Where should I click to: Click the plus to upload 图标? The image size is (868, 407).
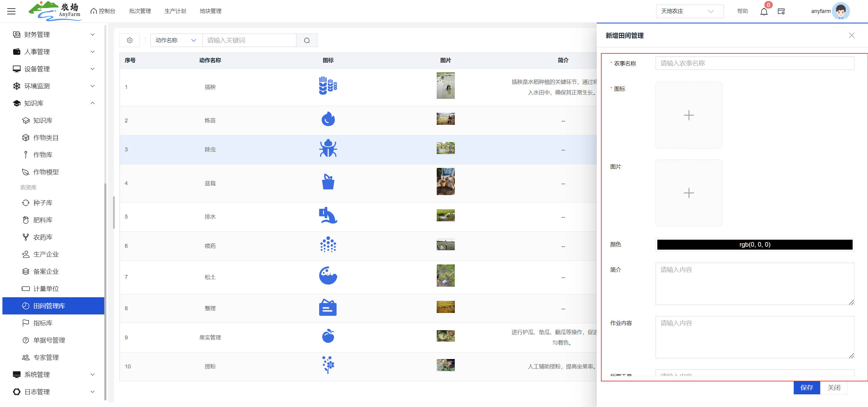pyautogui.click(x=688, y=115)
